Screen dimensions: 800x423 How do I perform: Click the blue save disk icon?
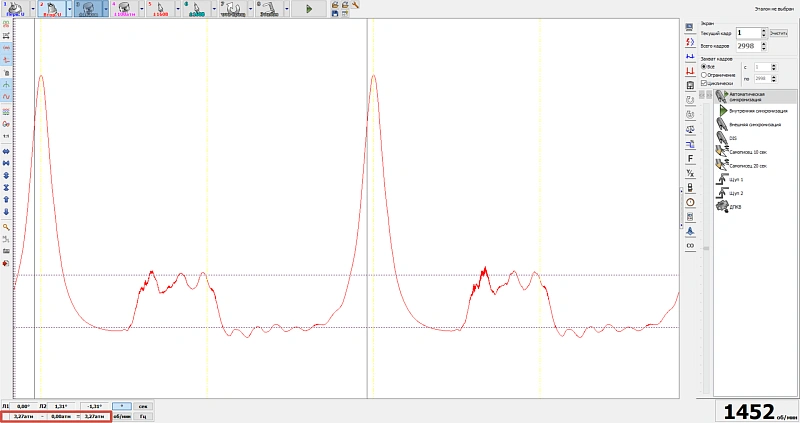tap(335, 13)
